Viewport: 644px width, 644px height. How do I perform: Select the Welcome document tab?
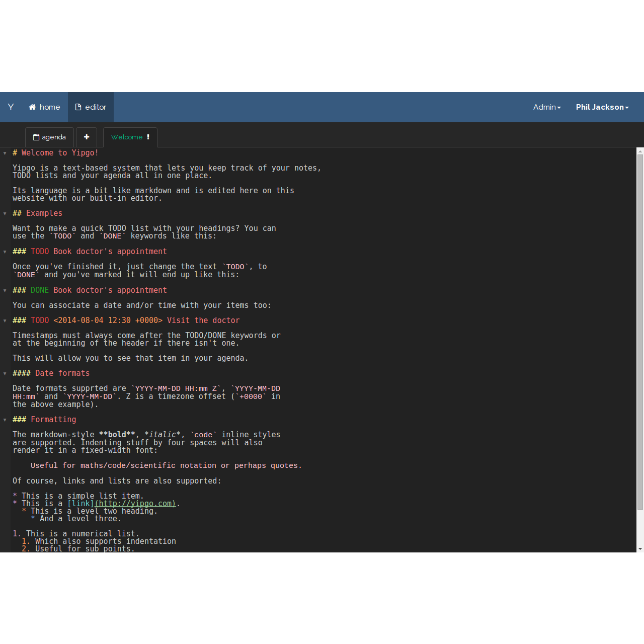pos(130,137)
